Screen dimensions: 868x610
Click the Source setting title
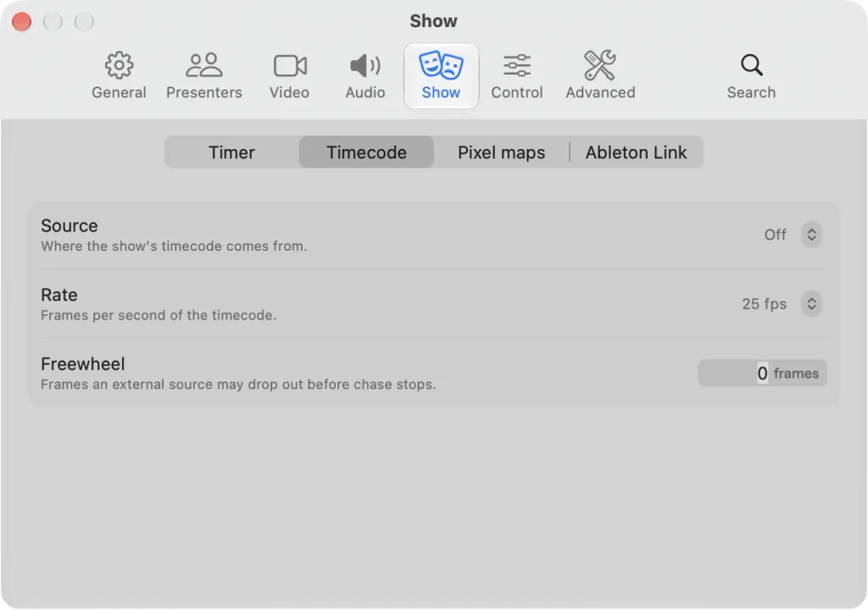(70, 226)
